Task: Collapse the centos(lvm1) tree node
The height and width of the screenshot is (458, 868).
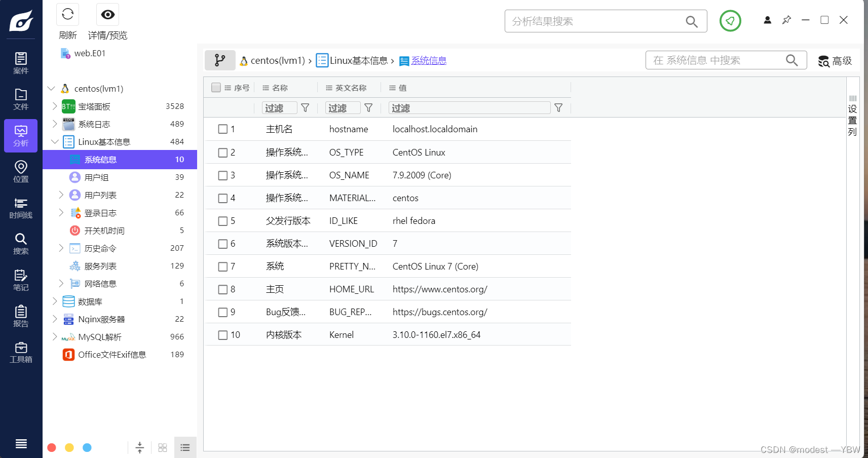Action: coord(51,89)
